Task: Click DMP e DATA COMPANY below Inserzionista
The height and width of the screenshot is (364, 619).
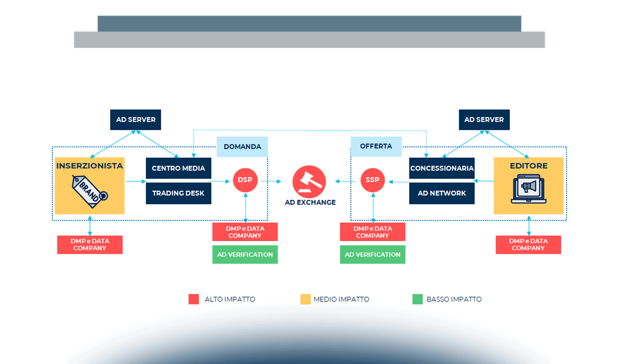Action: (x=90, y=245)
